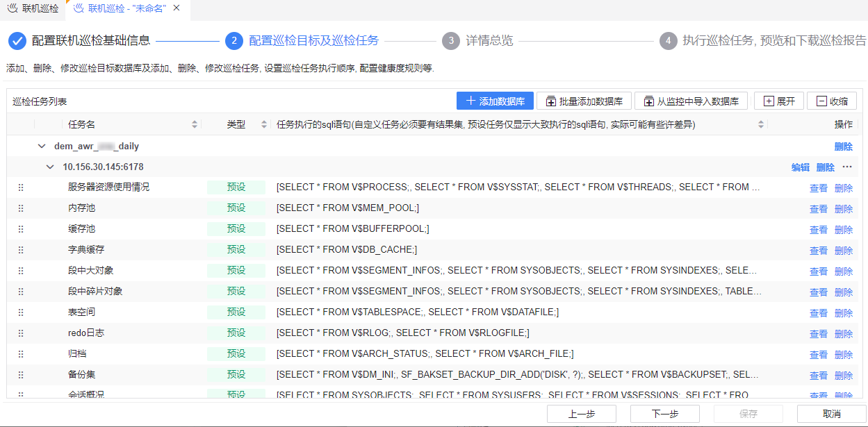Click the 取消 button
The image size is (868, 427).
[x=832, y=414]
